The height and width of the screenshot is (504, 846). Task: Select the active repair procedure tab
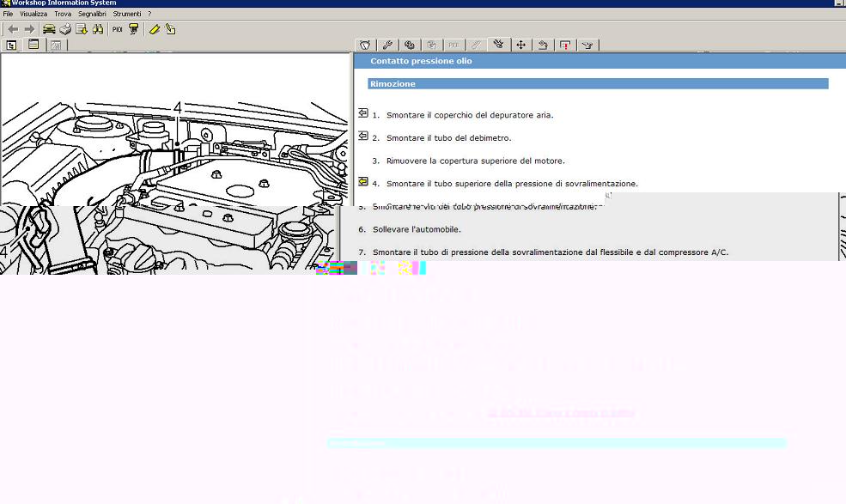coord(498,45)
